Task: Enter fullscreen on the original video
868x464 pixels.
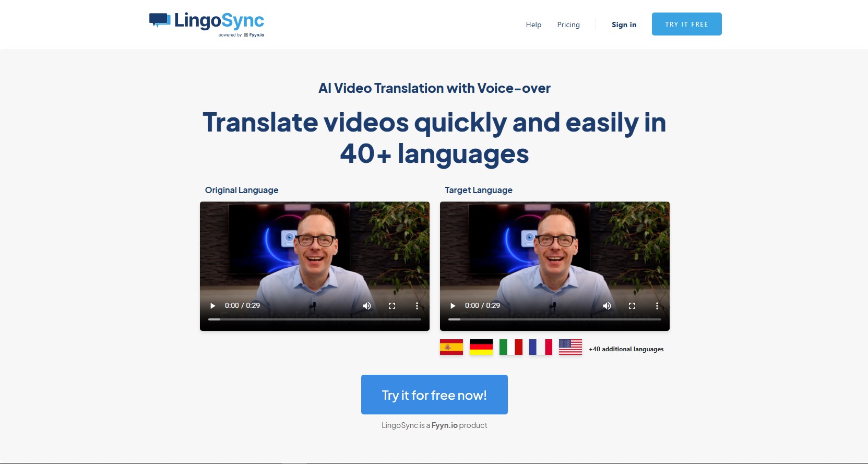Action: [x=392, y=306]
